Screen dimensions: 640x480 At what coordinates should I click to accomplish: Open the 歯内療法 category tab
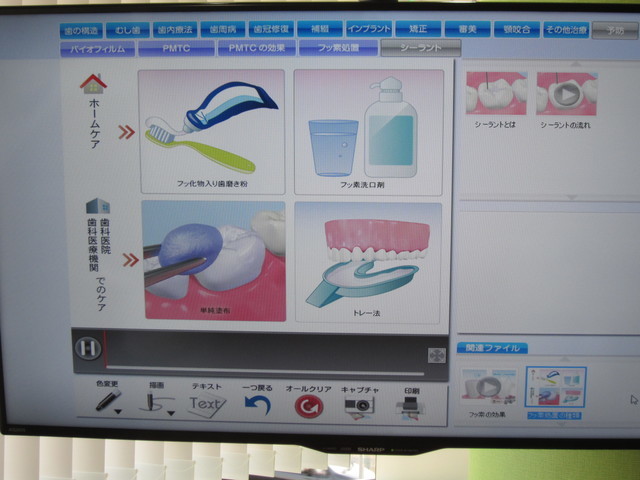tap(175, 30)
